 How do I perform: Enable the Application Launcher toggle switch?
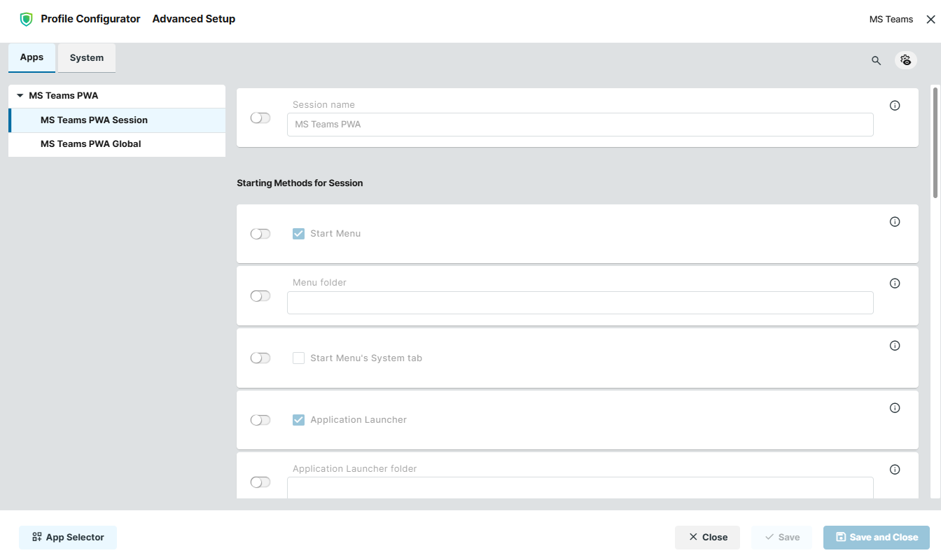pyautogui.click(x=260, y=420)
